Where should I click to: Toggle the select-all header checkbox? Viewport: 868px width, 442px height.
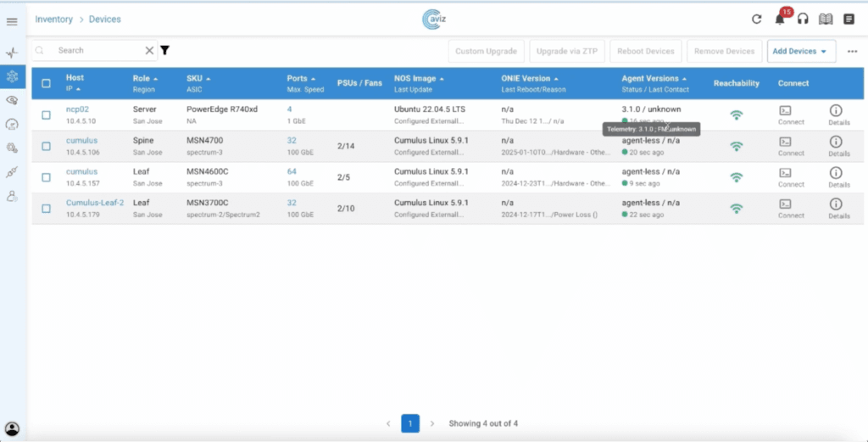point(47,84)
